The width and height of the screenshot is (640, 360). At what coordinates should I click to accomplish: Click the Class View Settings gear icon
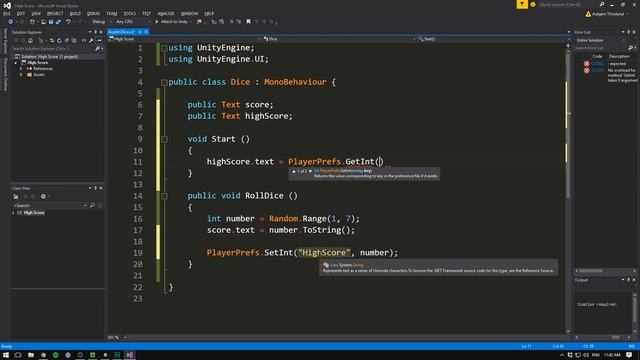click(43, 196)
